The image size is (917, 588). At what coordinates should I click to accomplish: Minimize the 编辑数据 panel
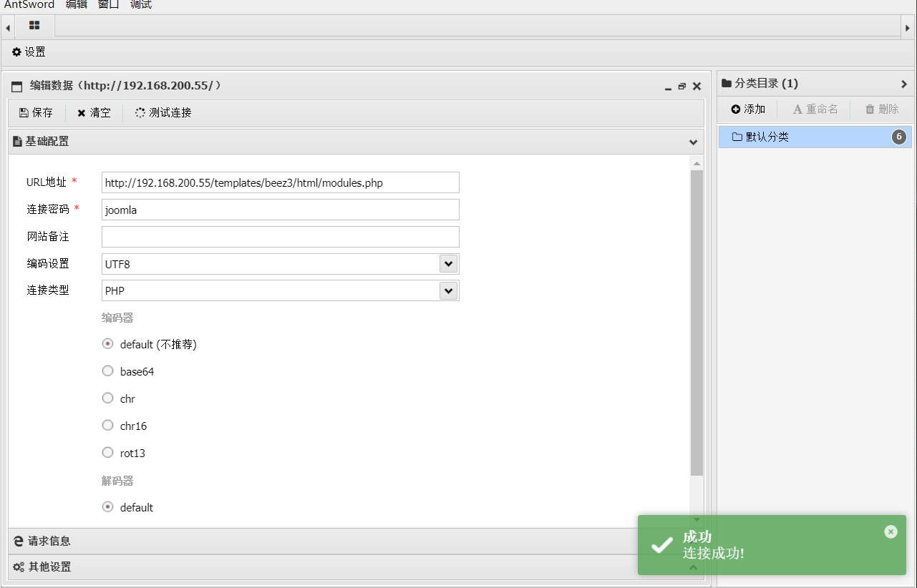[x=668, y=87]
